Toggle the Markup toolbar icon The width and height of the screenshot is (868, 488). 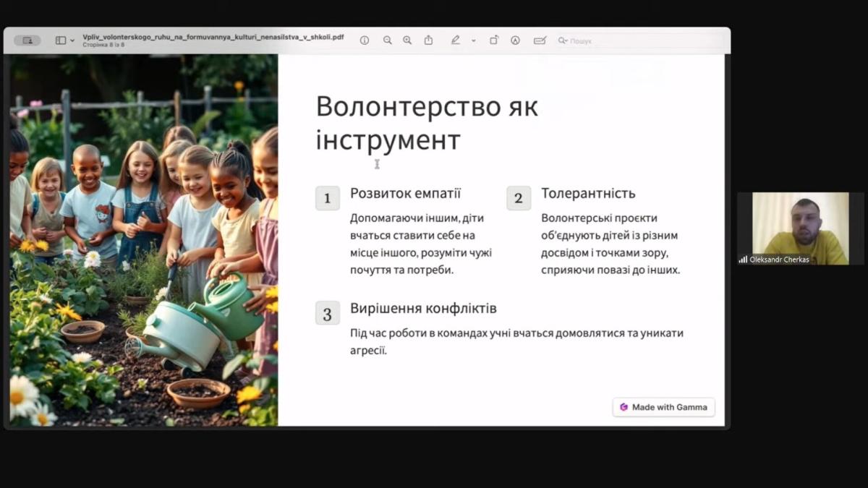[x=515, y=40]
